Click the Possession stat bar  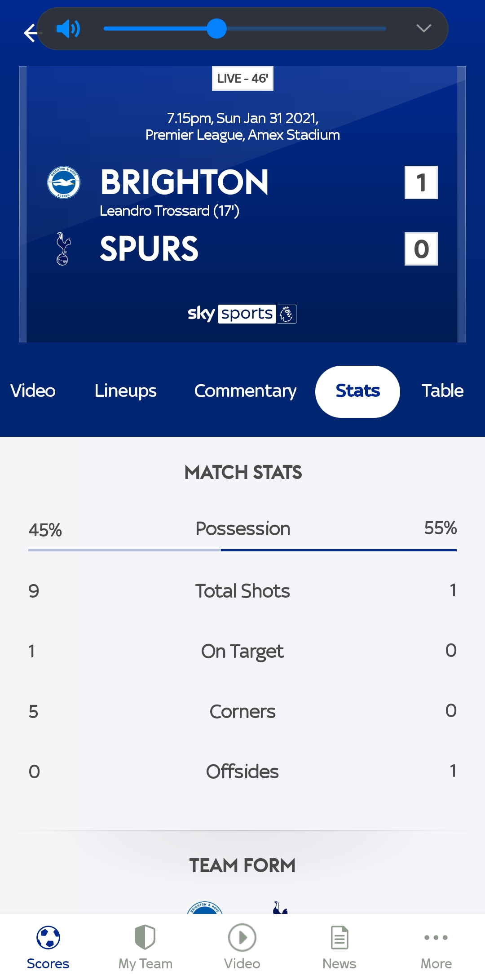242,550
